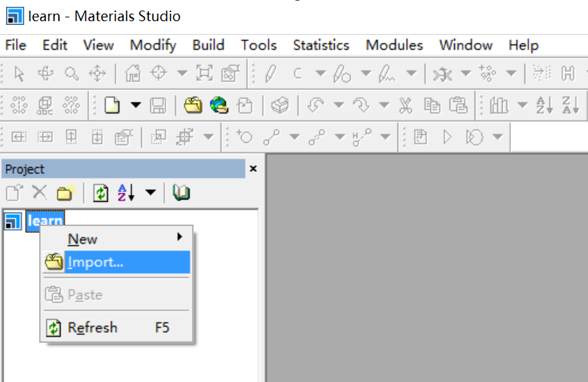The height and width of the screenshot is (382, 588).
Task: Click the Project new folder icon
Action: (66, 193)
